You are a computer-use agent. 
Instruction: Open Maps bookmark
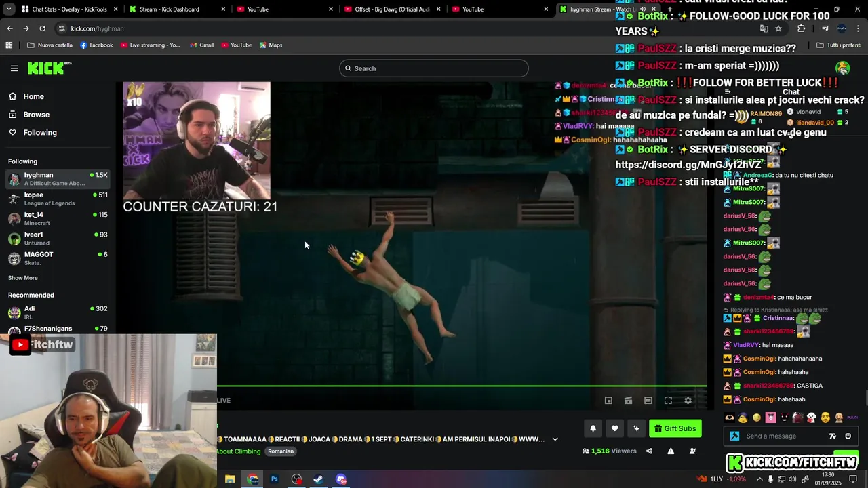(271, 45)
